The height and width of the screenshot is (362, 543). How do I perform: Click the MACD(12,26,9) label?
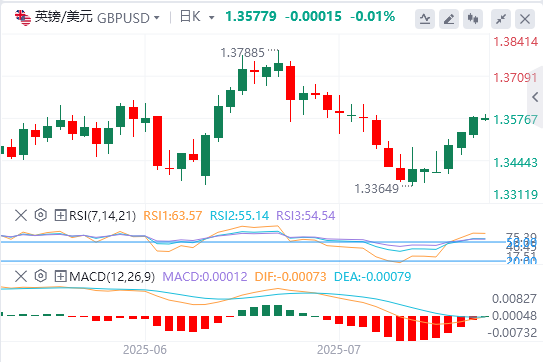tap(112, 277)
